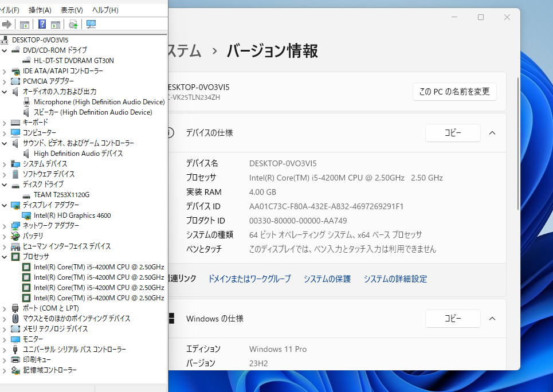Click the forward arrow toolbar icon
The height and width of the screenshot is (392, 553).
(x=7, y=24)
